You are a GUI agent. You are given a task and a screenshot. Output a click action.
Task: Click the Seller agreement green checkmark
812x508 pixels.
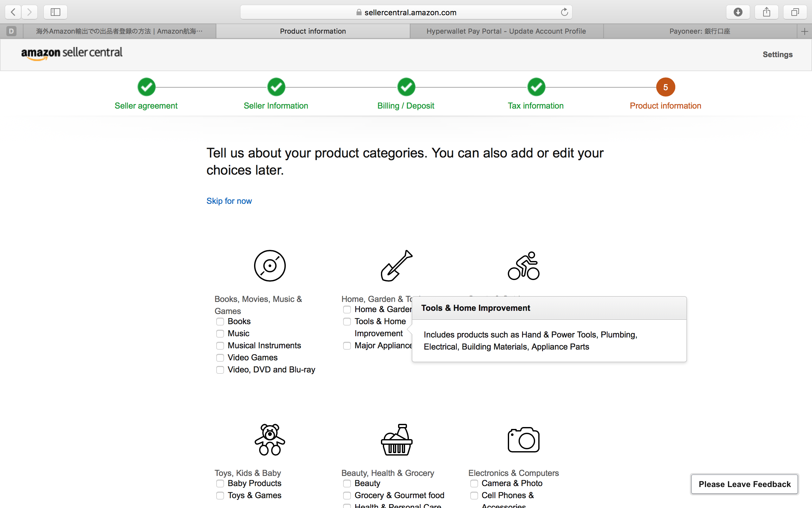[146, 87]
